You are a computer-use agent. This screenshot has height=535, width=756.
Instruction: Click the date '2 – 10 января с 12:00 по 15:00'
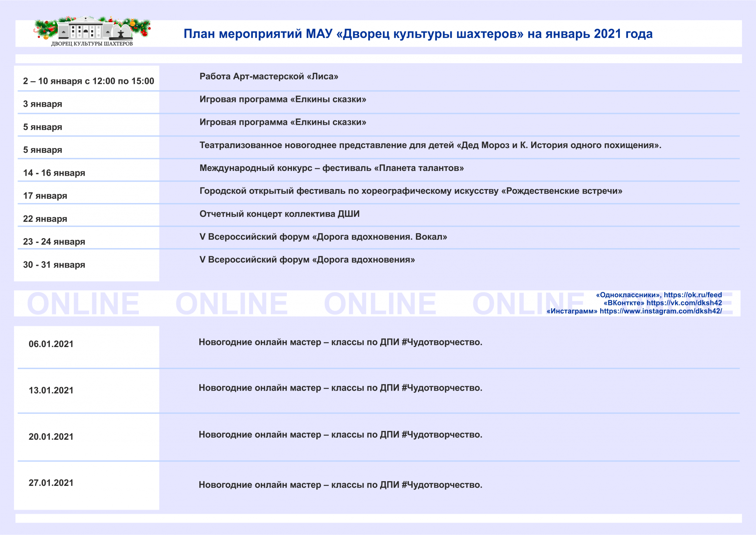coord(89,81)
